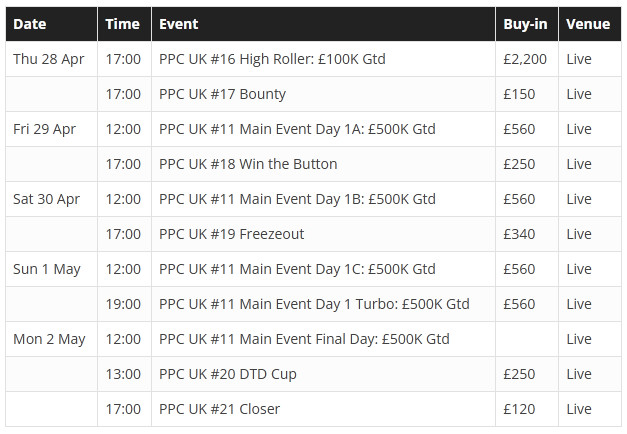Viewport: 627px width, 434px height.
Task: Select PPC UK #20 DTD Cup event
Action: (x=228, y=374)
